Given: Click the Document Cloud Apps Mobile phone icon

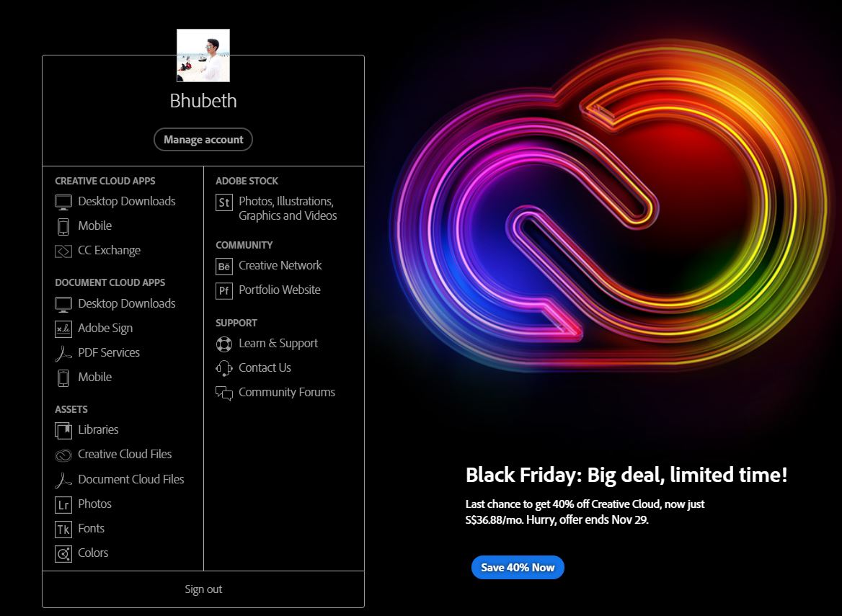Looking at the screenshot, I should 63,378.
